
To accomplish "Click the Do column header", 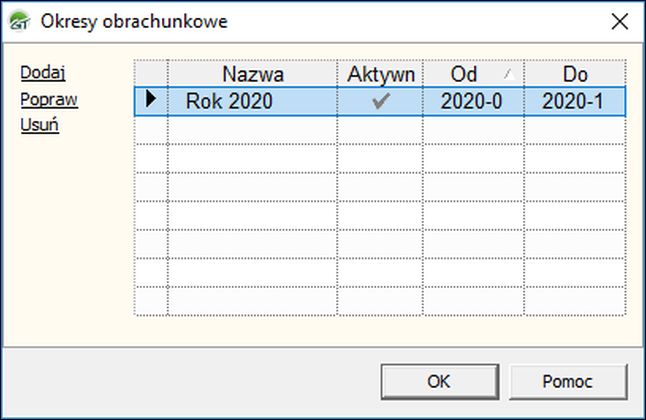I will coord(575,74).
